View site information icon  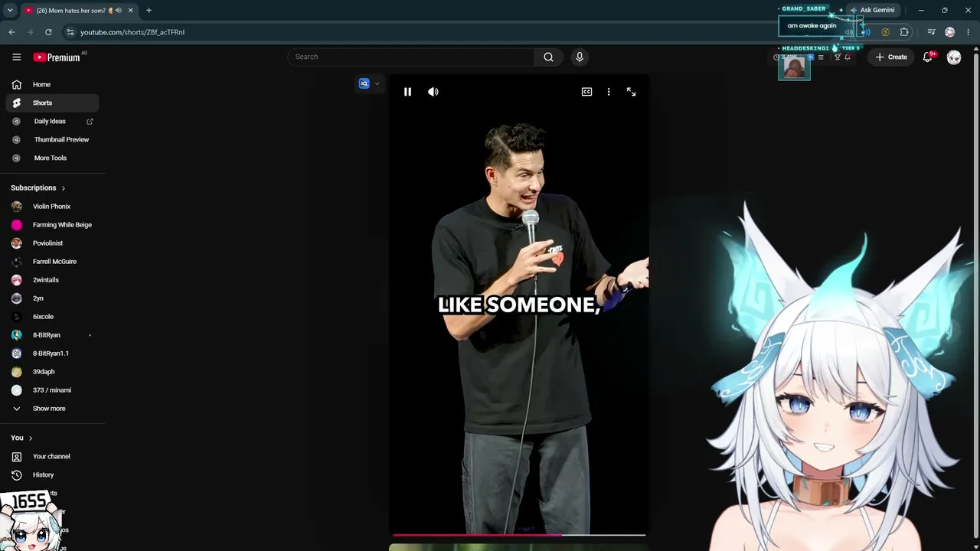click(70, 32)
